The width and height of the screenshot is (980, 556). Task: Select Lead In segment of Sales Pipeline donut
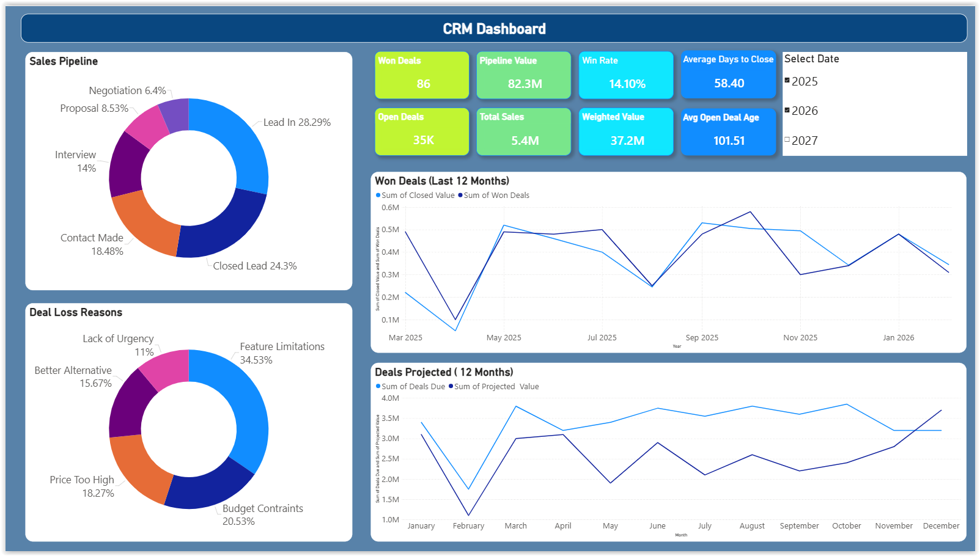click(245, 147)
